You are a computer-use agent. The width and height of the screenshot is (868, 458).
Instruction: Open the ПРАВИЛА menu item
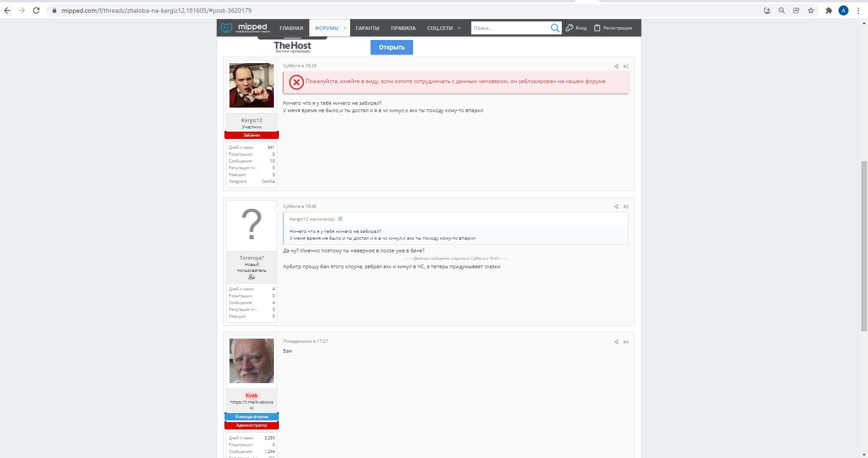403,28
